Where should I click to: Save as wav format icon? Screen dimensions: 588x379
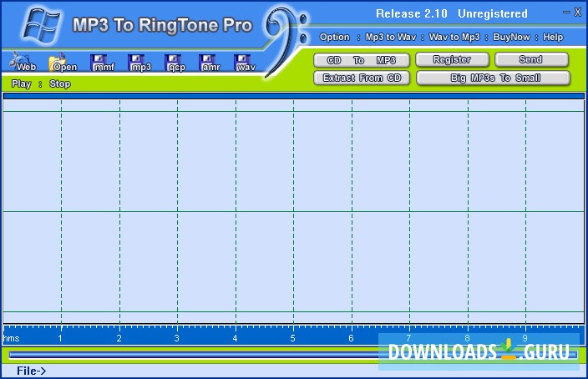coord(245,63)
